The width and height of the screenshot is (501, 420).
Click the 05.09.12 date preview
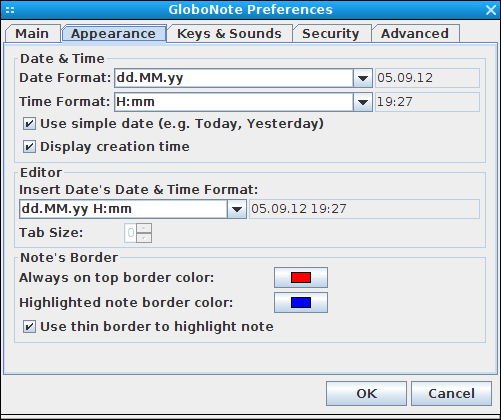pos(427,78)
